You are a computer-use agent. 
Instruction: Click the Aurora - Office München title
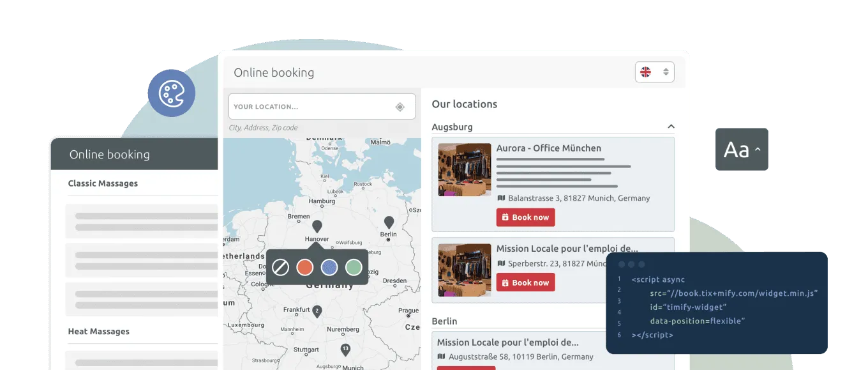549,148
